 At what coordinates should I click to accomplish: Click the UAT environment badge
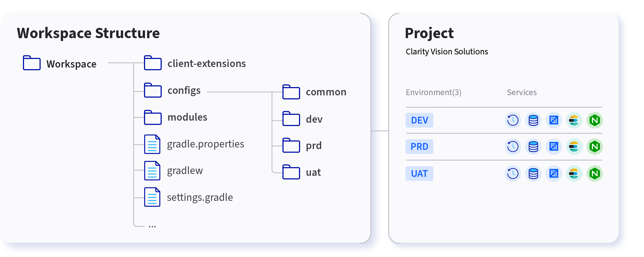coord(419,173)
